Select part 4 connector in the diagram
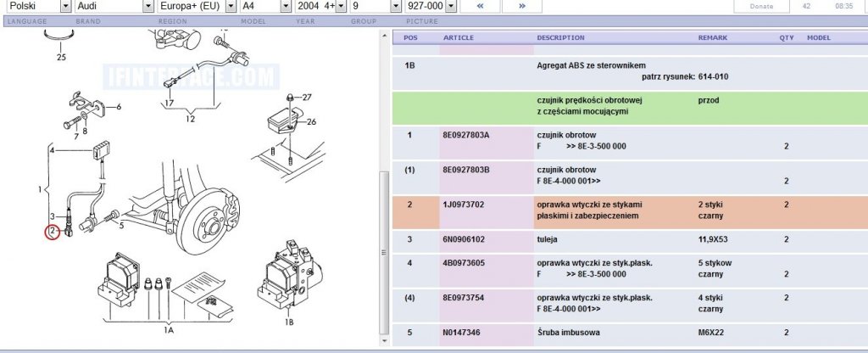The image size is (868, 353). click(101, 149)
